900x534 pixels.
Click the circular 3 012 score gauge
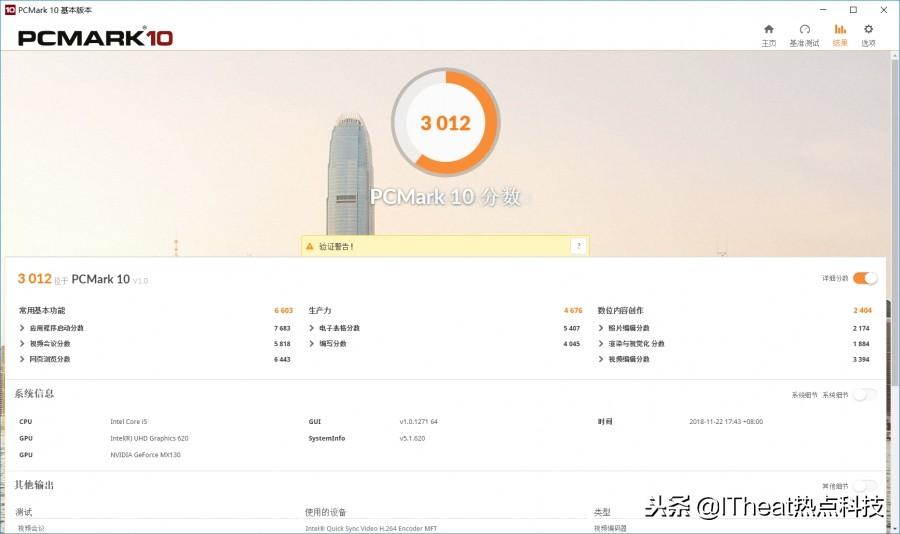click(x=445, y=122)
